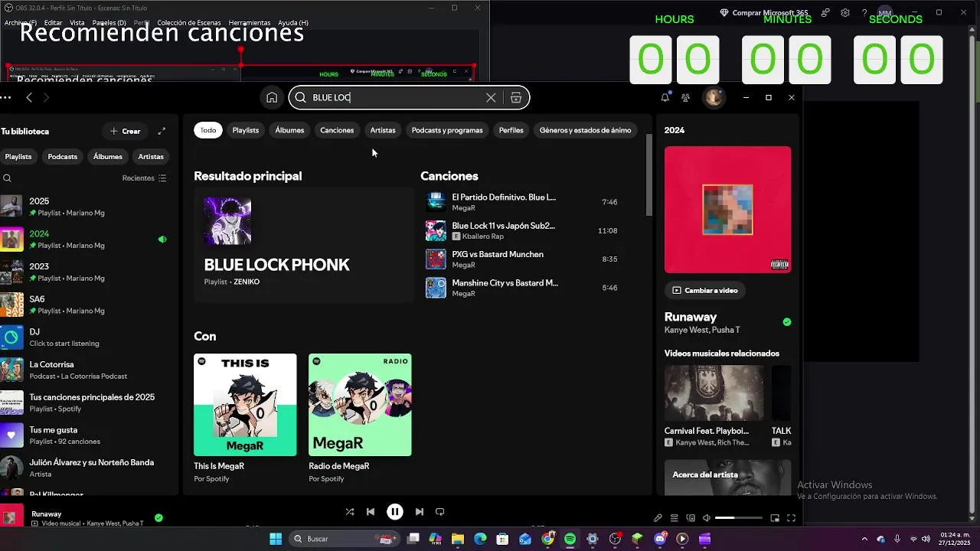The image size is (980, 551).
Task: Toggle the Artistas library filter
Action: [x=151, y=157]
